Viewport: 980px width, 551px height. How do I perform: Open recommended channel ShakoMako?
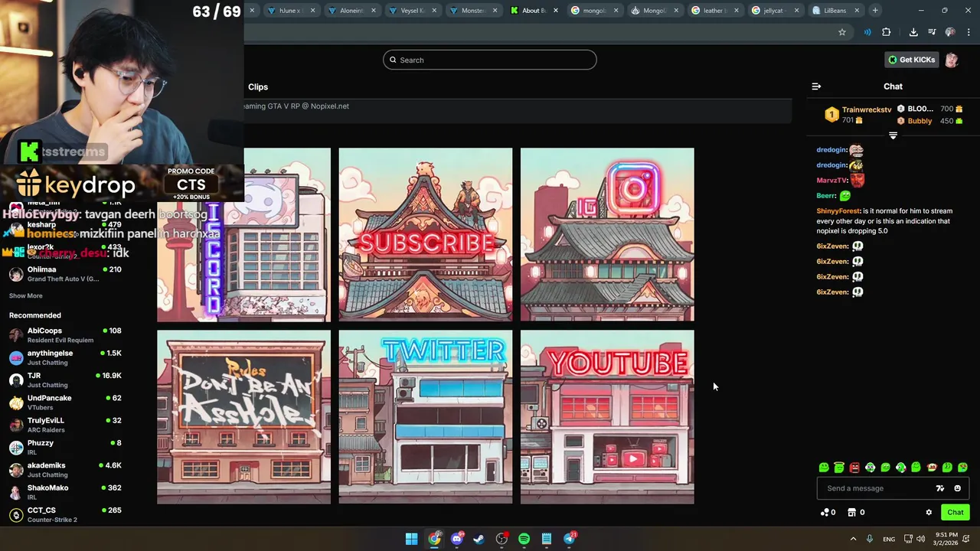click(x=65, y=492)
